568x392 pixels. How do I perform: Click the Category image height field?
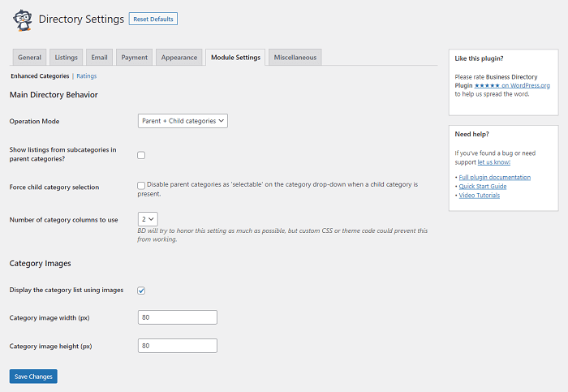178,346
